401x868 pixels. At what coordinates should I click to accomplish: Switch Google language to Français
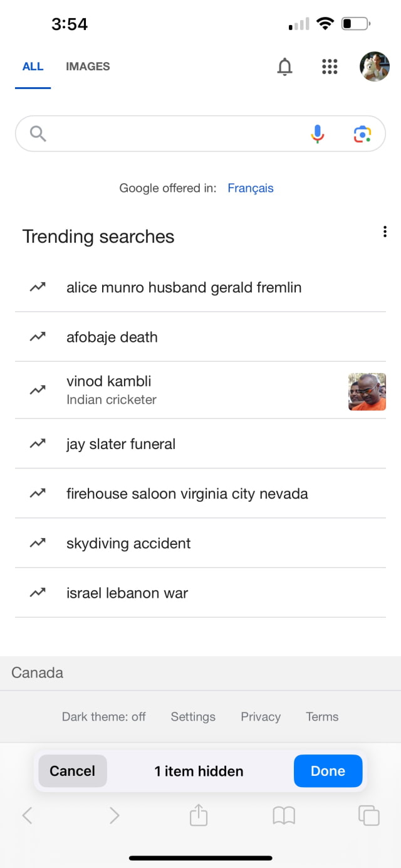(251, 188)
